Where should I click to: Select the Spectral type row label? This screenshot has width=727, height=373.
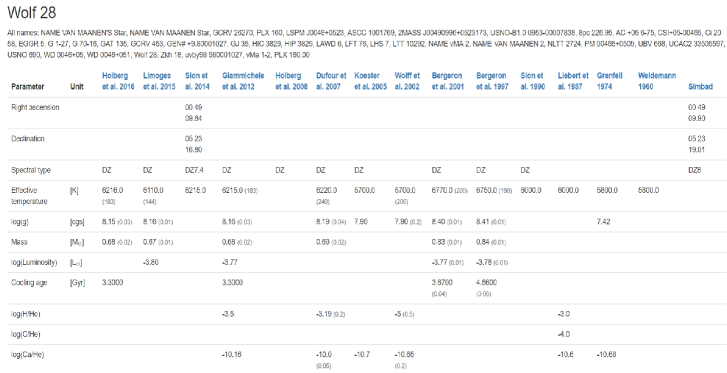pos(31,170)
